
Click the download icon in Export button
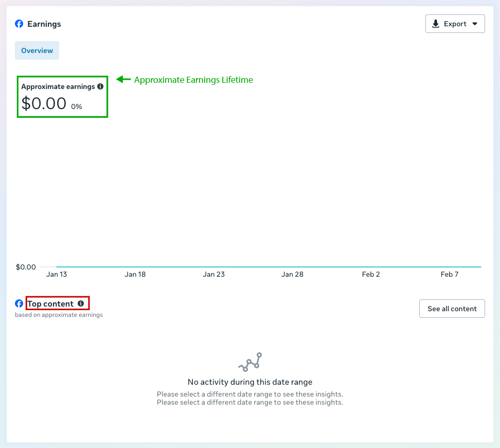pos(436,24)
